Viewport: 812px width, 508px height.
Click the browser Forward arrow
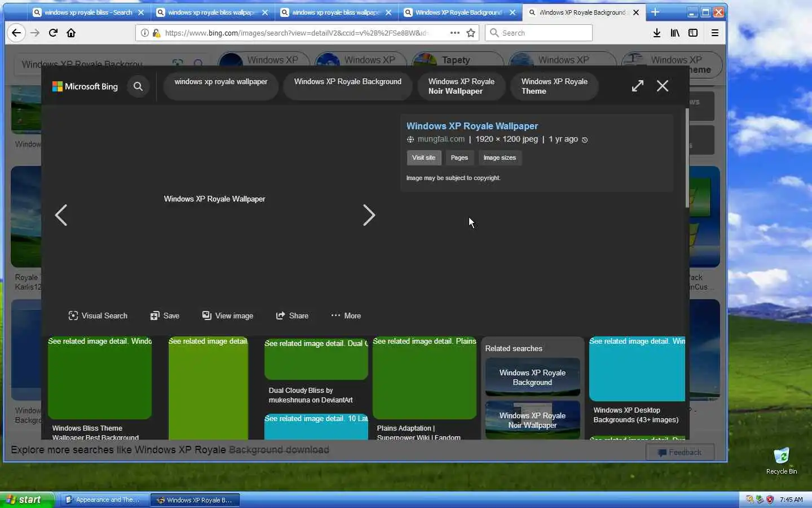point(35,33)
